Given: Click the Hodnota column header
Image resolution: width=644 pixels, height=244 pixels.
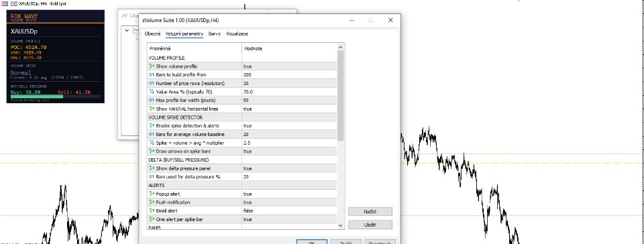Looking at the screenshot, I should click(x=289, y=48).
